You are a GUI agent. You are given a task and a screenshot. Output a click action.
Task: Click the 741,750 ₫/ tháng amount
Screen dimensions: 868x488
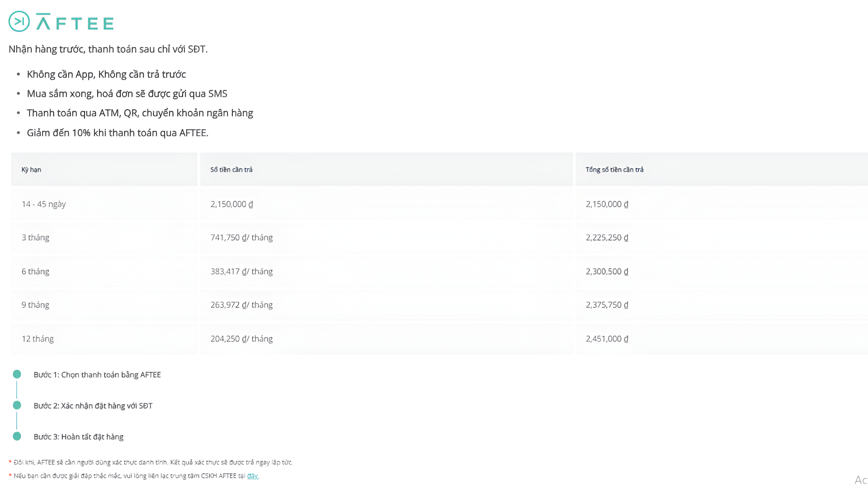tap(241, 238)
